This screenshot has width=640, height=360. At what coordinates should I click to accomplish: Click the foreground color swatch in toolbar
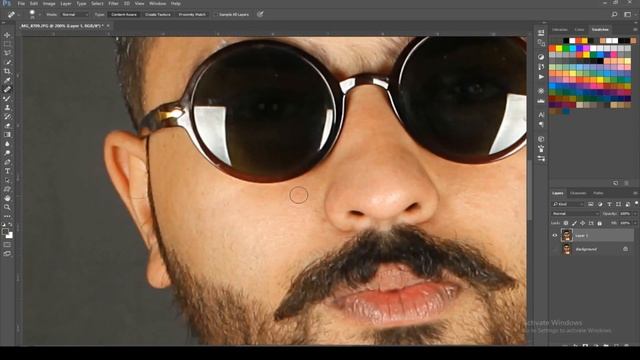click(x=5, y=232)
